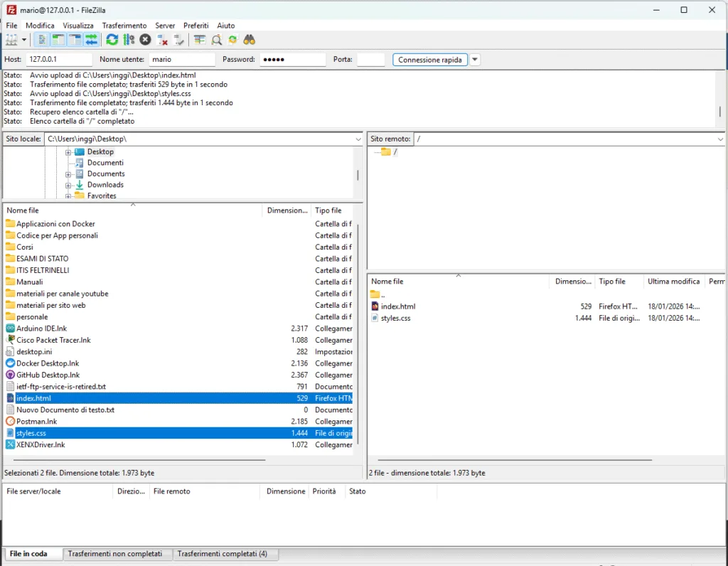Open the directory listing filters icon
Screen dimensions: 728x566
coord(200,40)
